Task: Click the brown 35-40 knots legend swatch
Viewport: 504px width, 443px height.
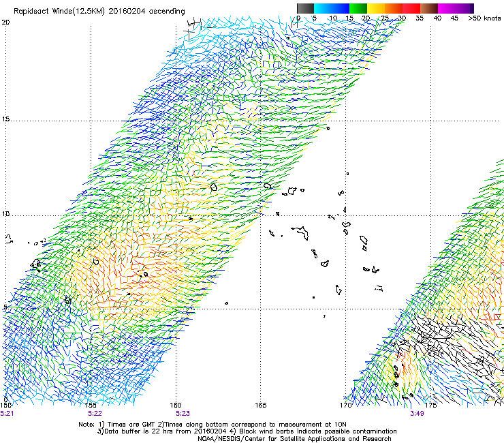Action: 429,8
